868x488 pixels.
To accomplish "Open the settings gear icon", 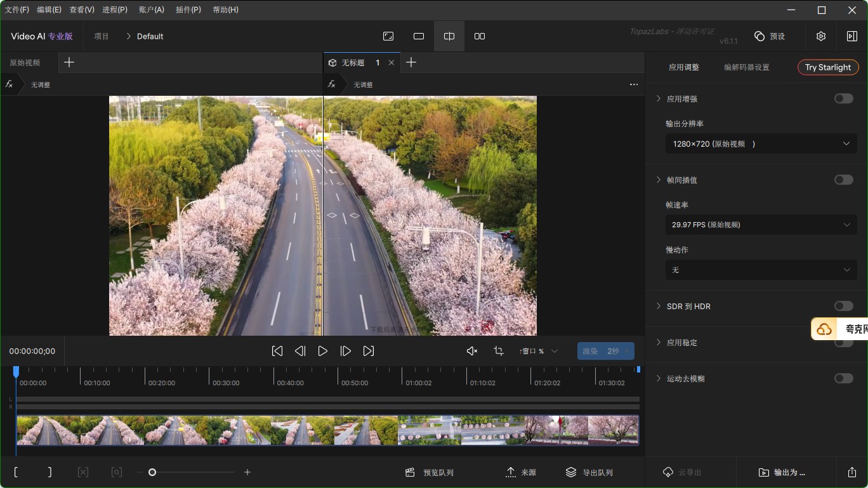I will point(821,36).
